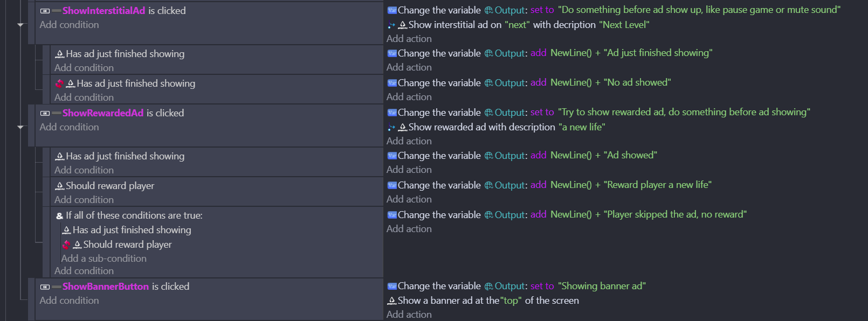Image resolution: width=868 pixels, height=321 pixels.
Task: Click the Button icon beside ShowBannerButton
Action: [x=44, y=286]
